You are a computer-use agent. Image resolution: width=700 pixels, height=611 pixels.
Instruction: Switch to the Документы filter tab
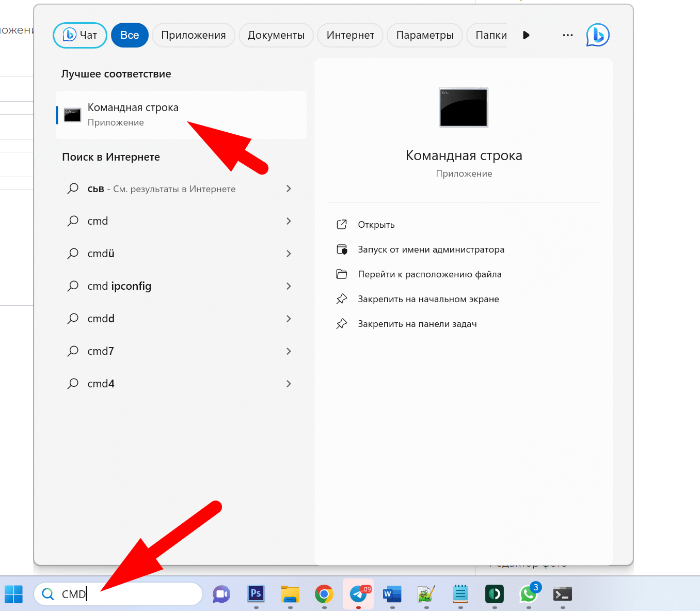tap(276, 35)
